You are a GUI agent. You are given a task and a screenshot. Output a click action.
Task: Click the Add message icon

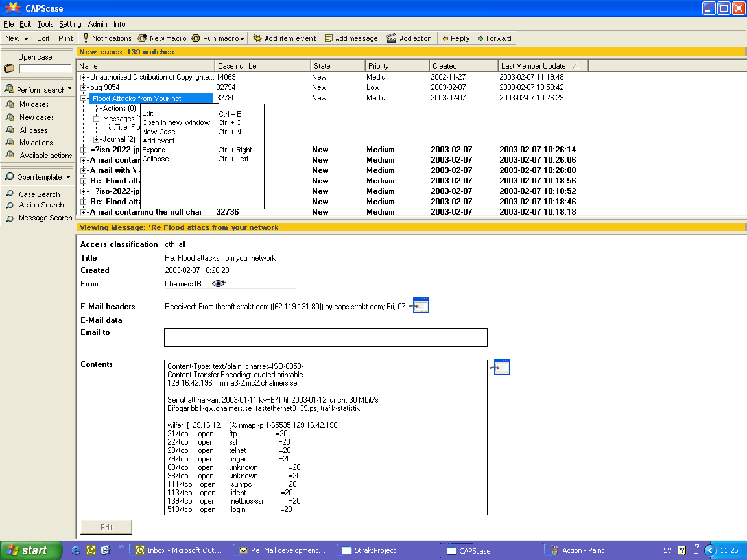click(x=329, y=38)
